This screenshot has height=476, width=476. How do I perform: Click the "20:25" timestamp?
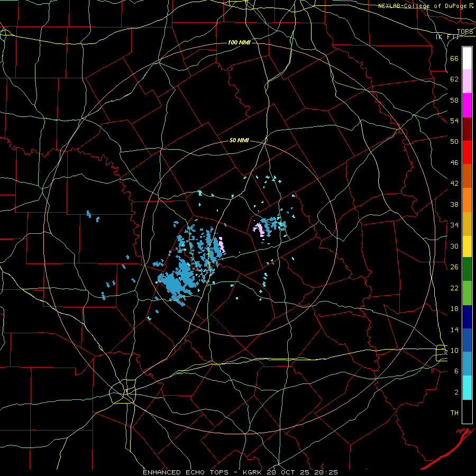click(327, 472)
